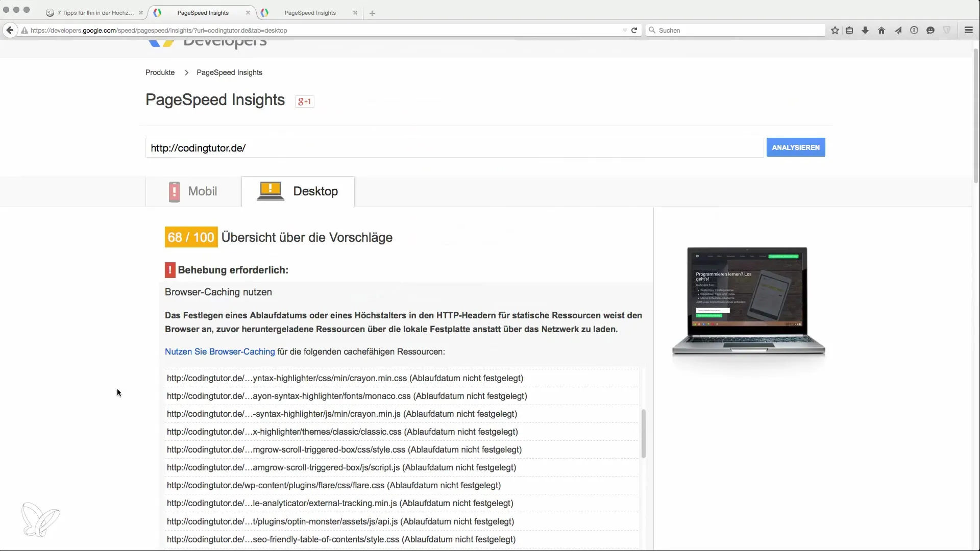The width and height of the screenshot is (980, 551).
Task: Close the second PageSpeed Insights tab
Action: pyautogui.click(x=355, y=13)
